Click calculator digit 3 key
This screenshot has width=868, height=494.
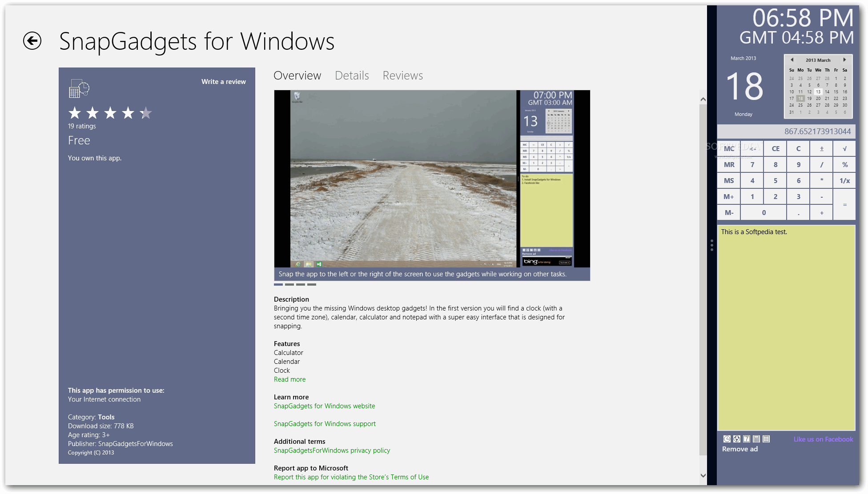pos(798,197)
